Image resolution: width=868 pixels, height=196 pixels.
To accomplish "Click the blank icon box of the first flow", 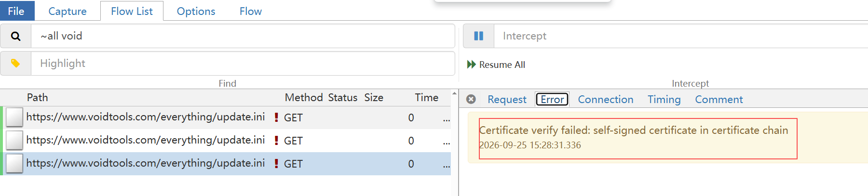I will click(x=14, y=118).
